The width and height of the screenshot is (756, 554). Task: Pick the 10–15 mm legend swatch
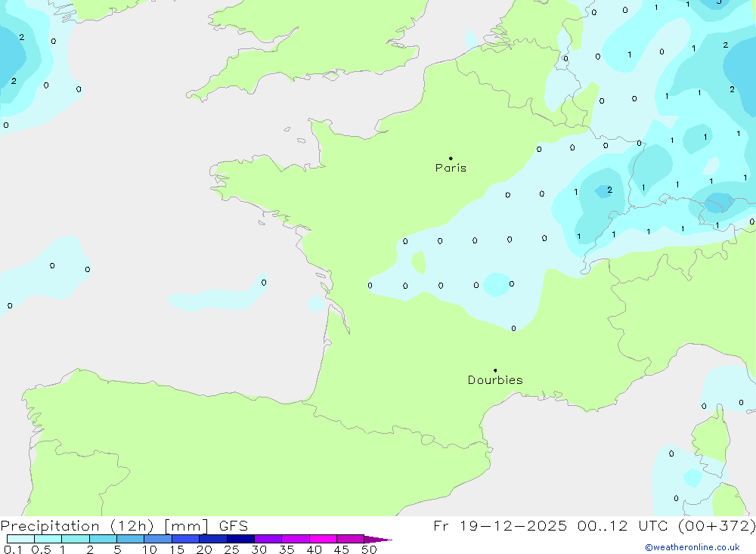(x=158, y=539)
